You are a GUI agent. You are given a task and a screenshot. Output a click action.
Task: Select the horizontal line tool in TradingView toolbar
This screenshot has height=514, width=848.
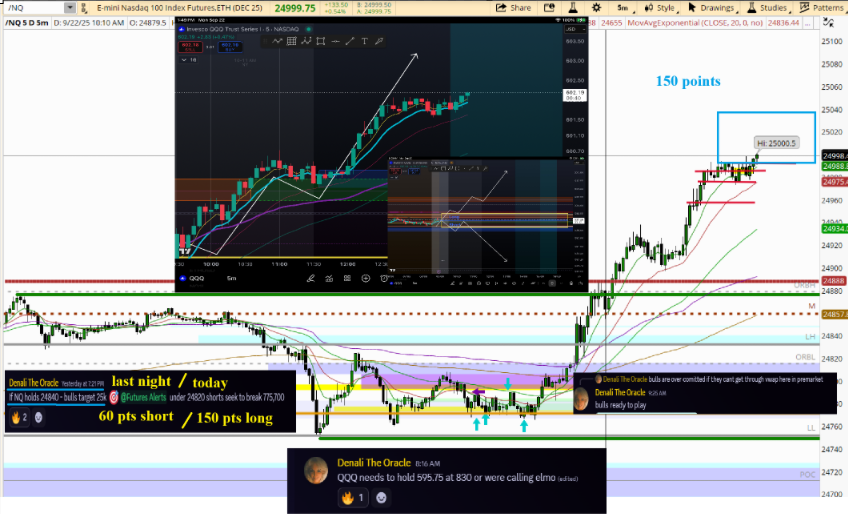(x=335, y=41)
